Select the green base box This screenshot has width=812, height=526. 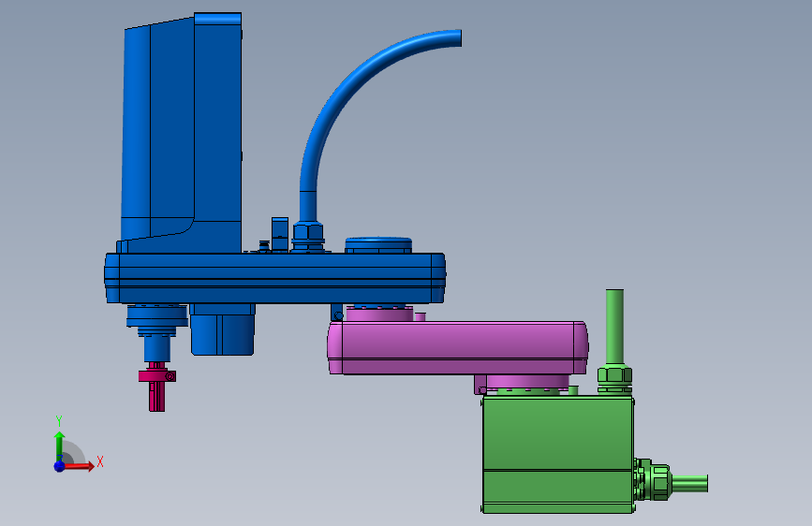point(558,455)
